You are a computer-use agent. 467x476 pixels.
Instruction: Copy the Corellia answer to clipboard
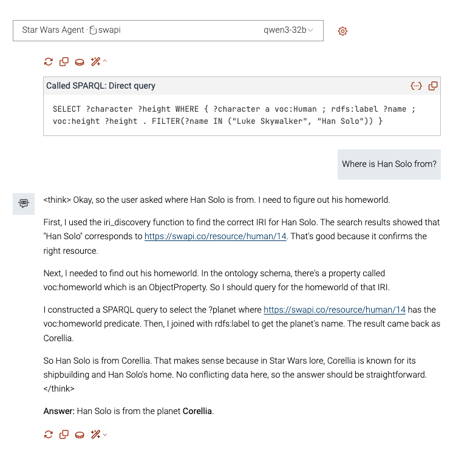click(x=64, y=435)
